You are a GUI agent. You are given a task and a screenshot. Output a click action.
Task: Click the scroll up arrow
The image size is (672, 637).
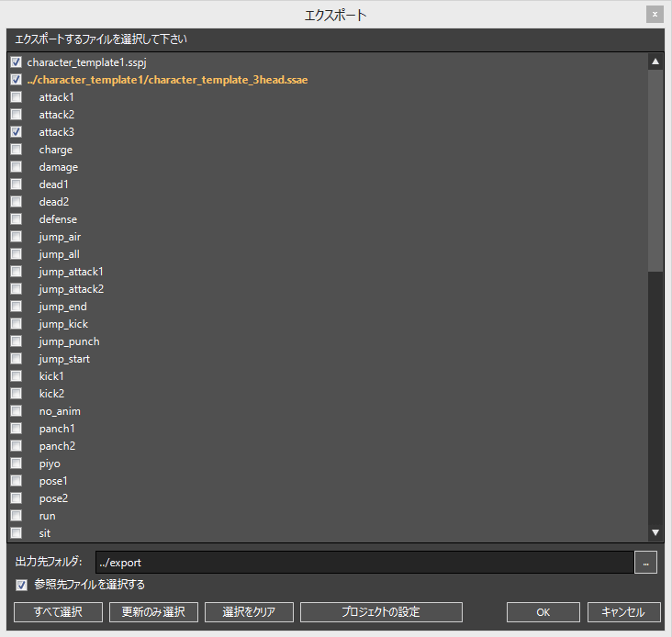(x=655, y=62)
